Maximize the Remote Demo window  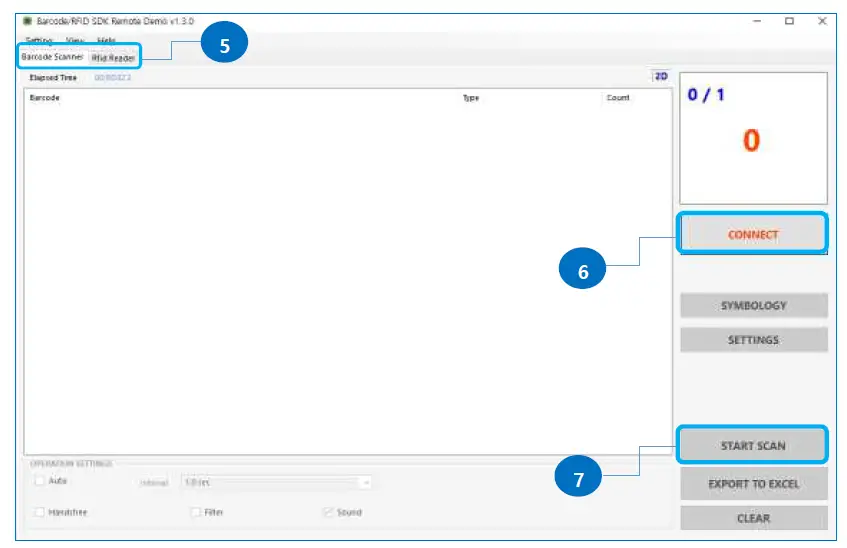point(789,21)
